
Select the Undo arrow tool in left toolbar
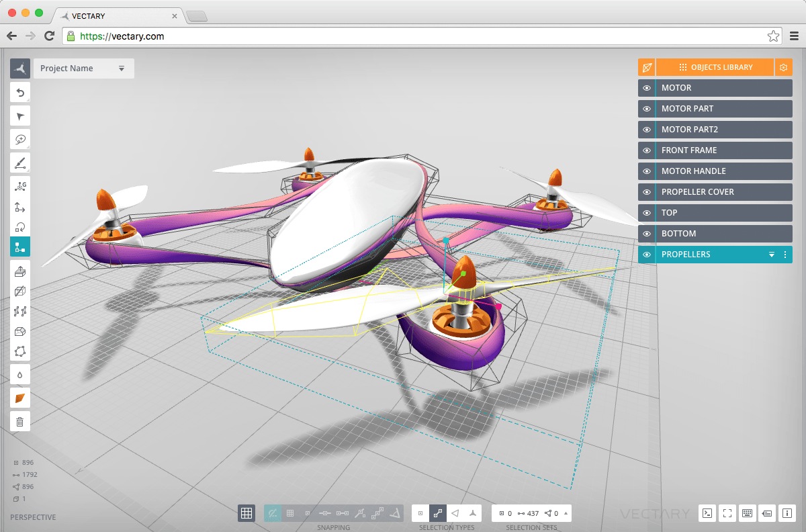point(19,93)
